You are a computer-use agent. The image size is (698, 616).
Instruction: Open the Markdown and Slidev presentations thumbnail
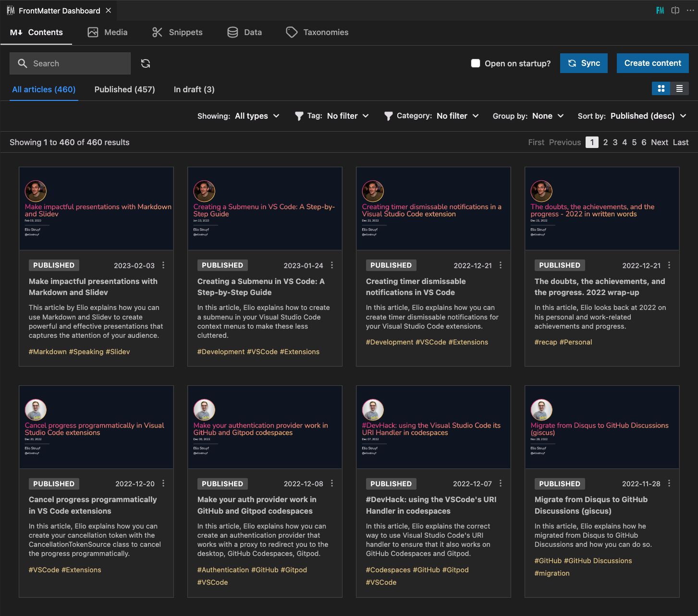click(96, 209)
